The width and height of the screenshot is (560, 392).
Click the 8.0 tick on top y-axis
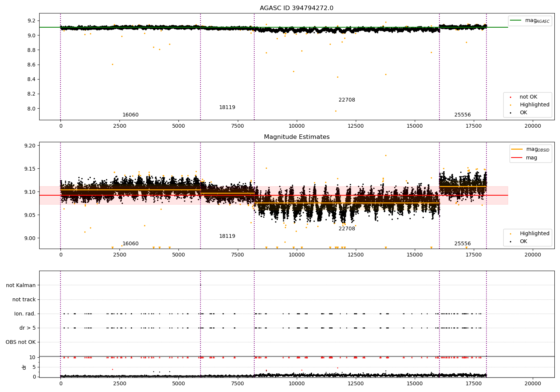[x=31, y=109]
